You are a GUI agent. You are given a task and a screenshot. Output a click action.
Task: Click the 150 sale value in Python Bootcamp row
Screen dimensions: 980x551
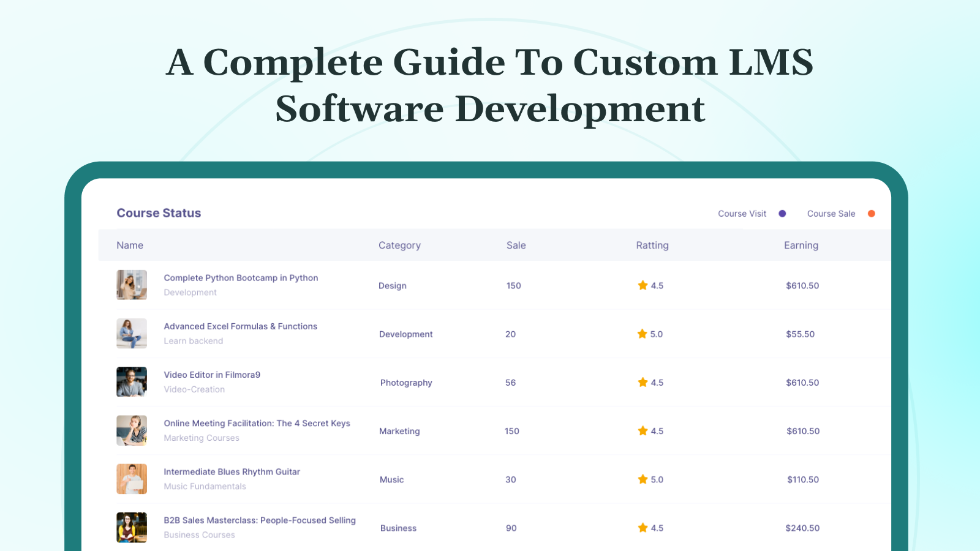(514, 286)
